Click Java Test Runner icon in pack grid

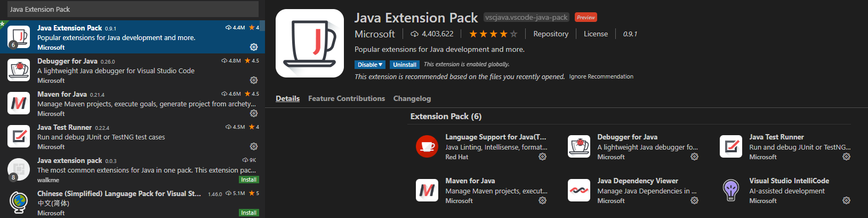[x=731, y=146]
